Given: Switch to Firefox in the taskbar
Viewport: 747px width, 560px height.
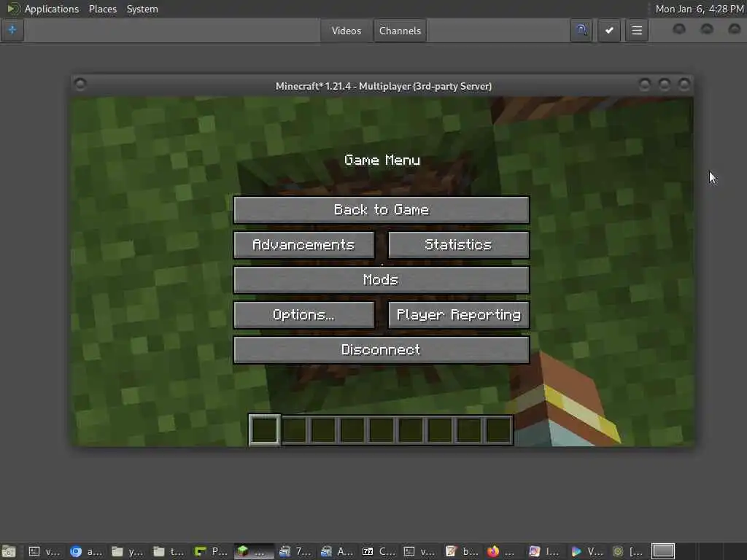Looking at the screenshot, I should point(502,551).
